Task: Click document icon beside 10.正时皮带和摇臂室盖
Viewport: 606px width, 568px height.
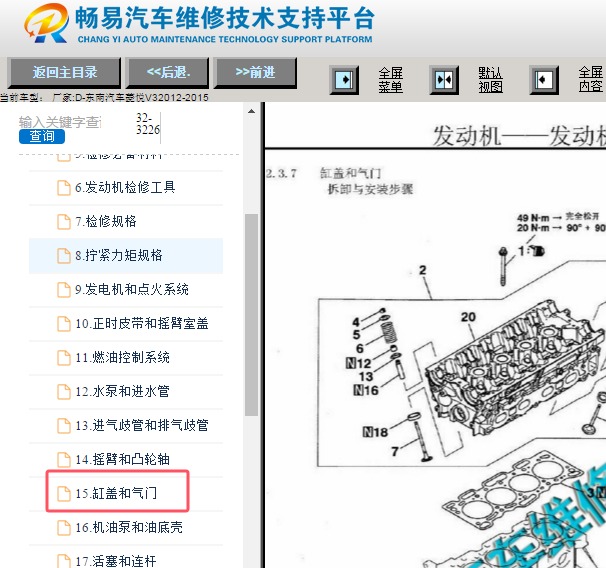Action: coord(64,324)
